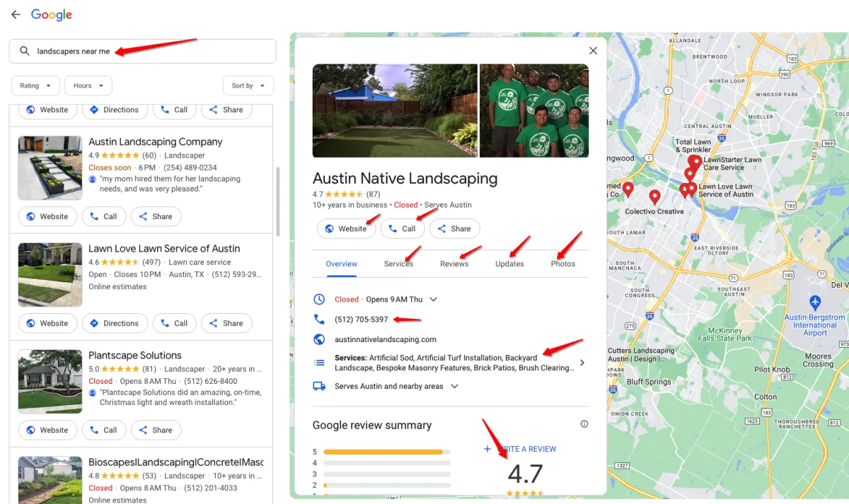The height and width of the screenshot is (504, 849).
Task: Click the magnifier icon in the search box
Action: tap(25, 51)
